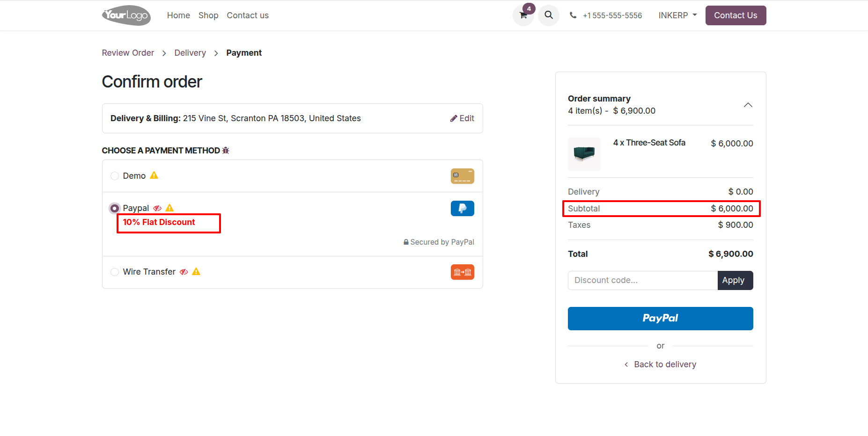Click the purple Contact Us button
The image size is (868, 436).
pos(736,15)
